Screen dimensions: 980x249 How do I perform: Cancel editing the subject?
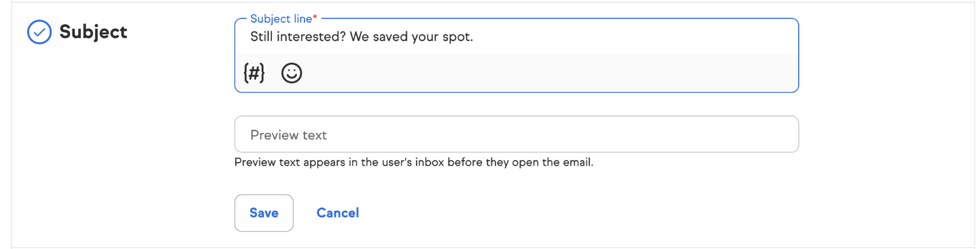(337, 213)
